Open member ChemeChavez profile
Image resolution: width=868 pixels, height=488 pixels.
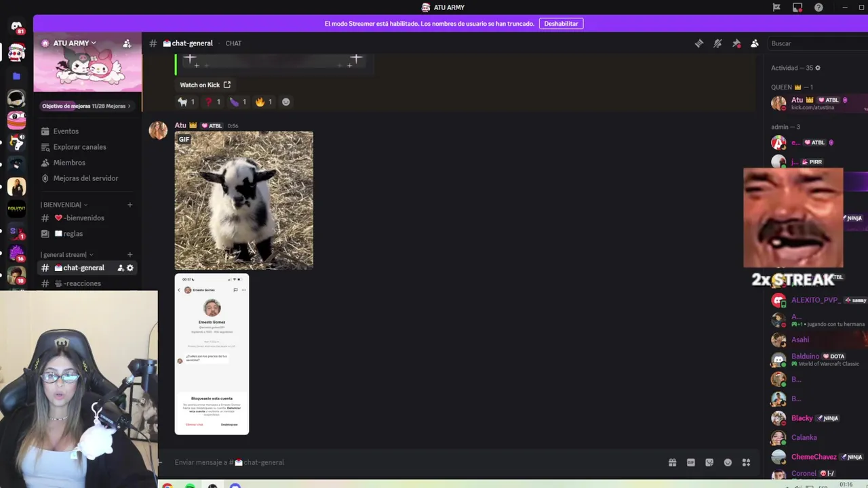coord(817,457)
